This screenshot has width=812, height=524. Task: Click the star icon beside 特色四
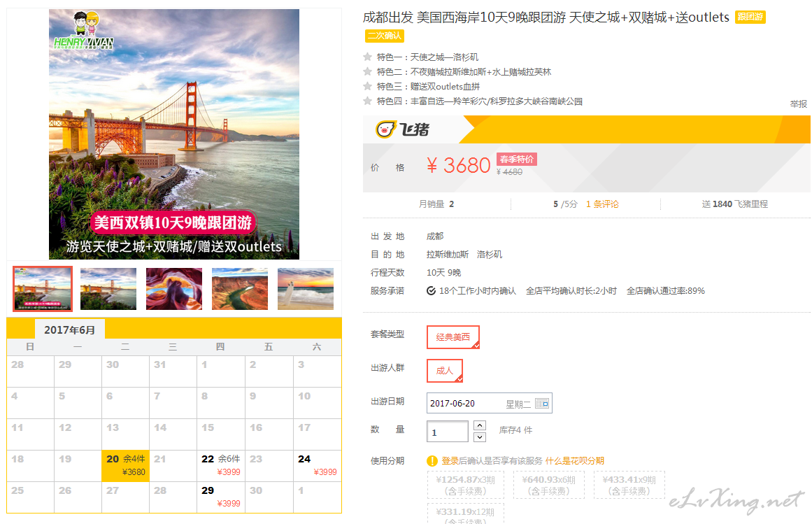[368, 101]
